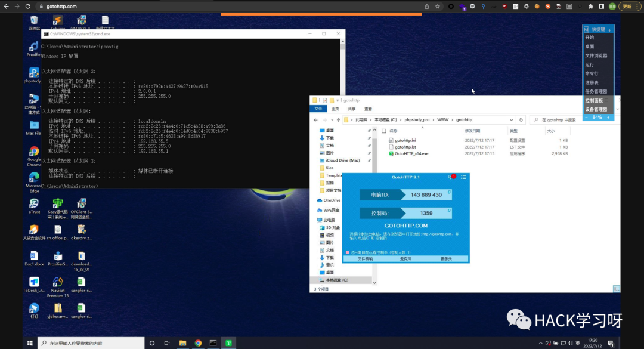Toggle the pink remote-control status indicator box

pos(348,252)
